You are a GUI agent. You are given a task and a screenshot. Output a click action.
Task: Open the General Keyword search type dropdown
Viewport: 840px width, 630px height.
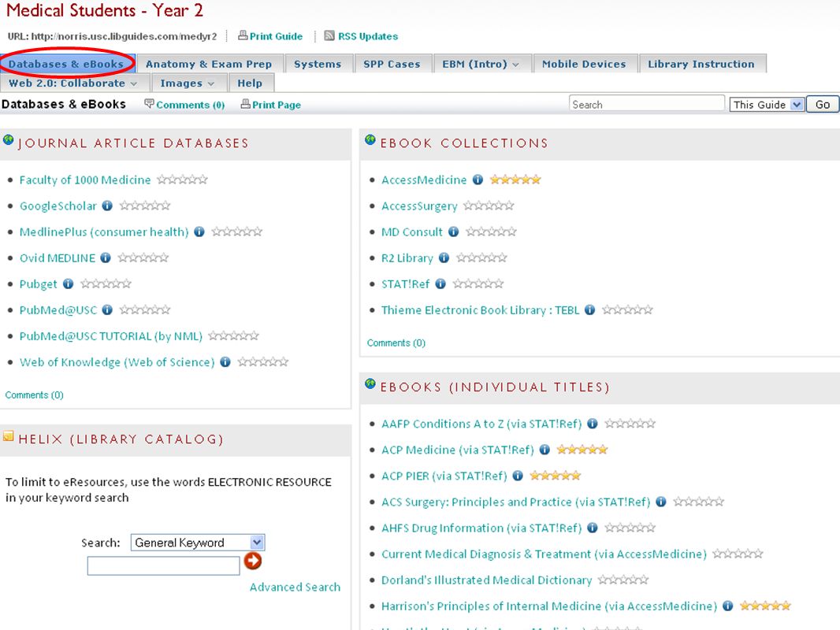click(198, 543)
